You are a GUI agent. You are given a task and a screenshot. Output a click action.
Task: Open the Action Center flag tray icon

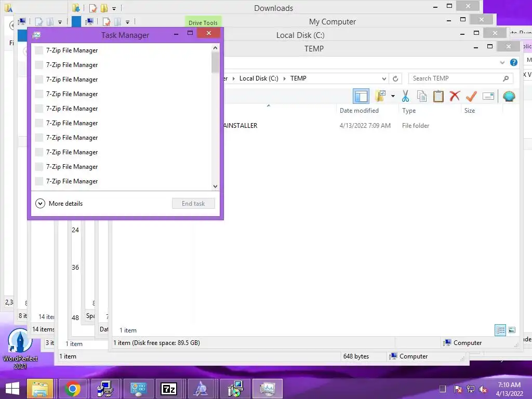(x=458, y=389)
